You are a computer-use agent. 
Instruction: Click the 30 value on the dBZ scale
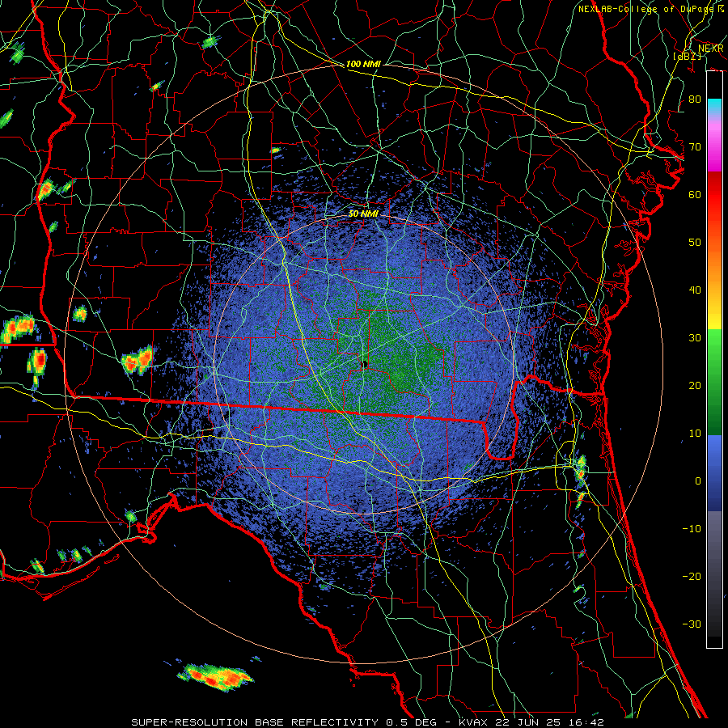[x=695, y=337]
